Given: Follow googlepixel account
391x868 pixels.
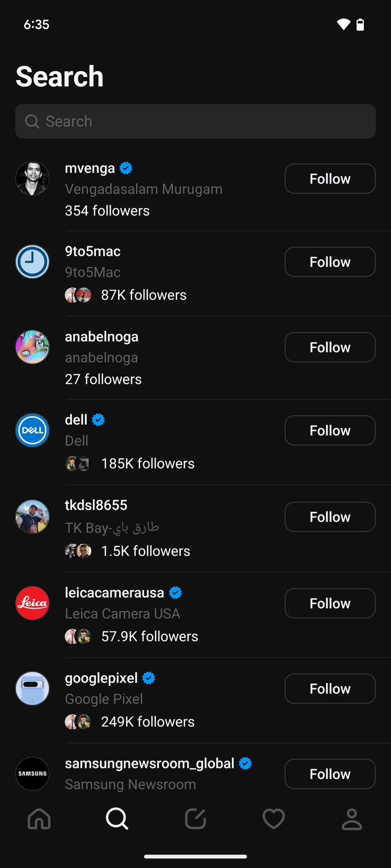Looking at the screenshot, I should [330, 689].
